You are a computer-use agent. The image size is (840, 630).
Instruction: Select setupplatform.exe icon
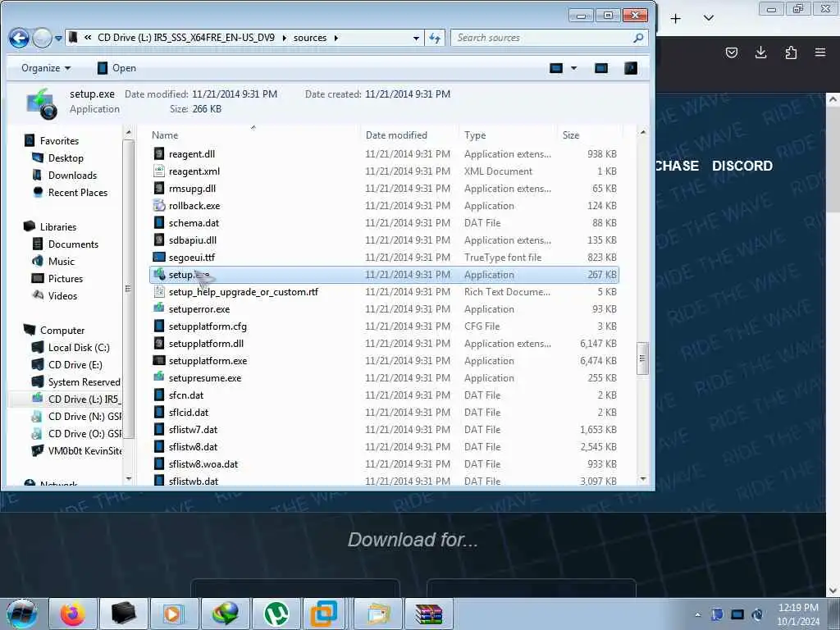point(159,361)
